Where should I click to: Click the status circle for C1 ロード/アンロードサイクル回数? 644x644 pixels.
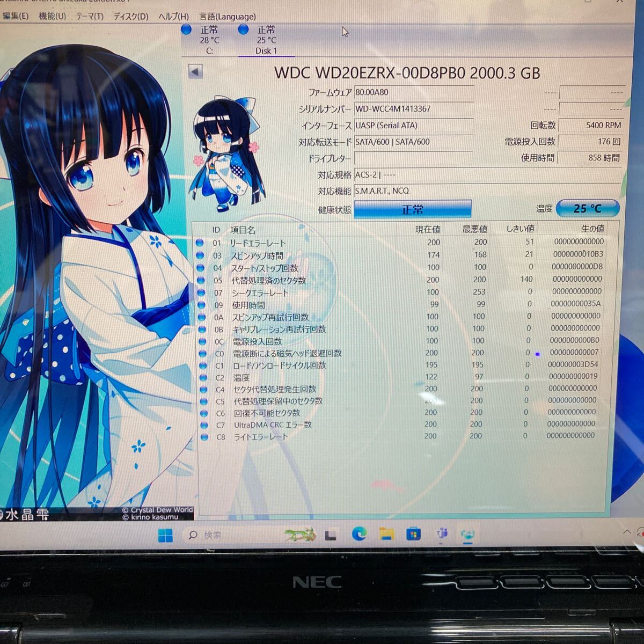(x=203, y=365)
